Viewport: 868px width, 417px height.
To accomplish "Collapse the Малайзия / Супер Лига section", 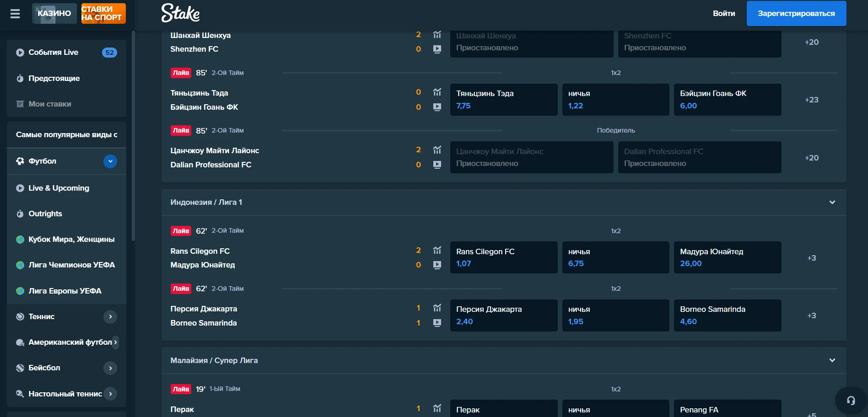I will point(832,360).
